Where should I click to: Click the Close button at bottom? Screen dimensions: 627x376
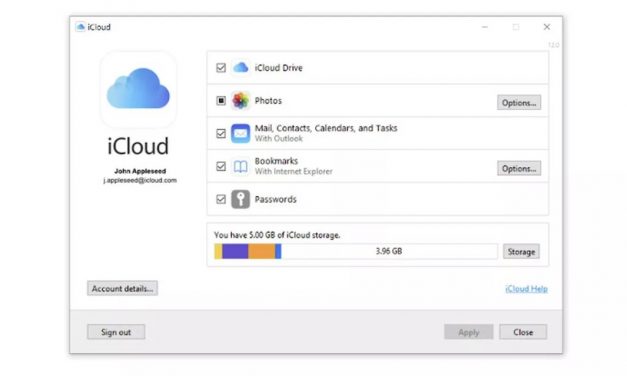(x=523, y=332)
